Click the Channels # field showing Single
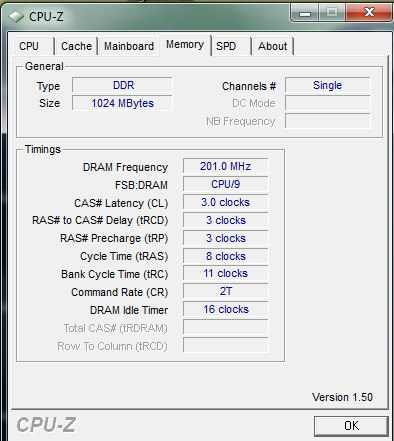 pyautogui.click(x=328, y=85)
